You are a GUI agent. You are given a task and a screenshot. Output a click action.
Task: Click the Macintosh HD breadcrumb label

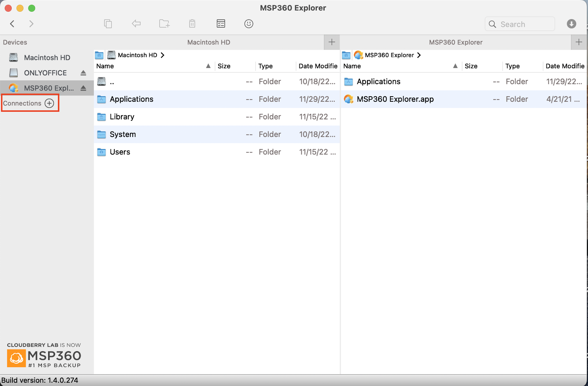[x=137, y=55]
